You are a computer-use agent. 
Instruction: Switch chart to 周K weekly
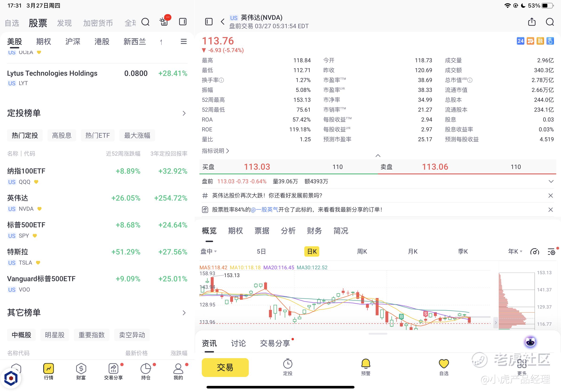tap(362, 251)
